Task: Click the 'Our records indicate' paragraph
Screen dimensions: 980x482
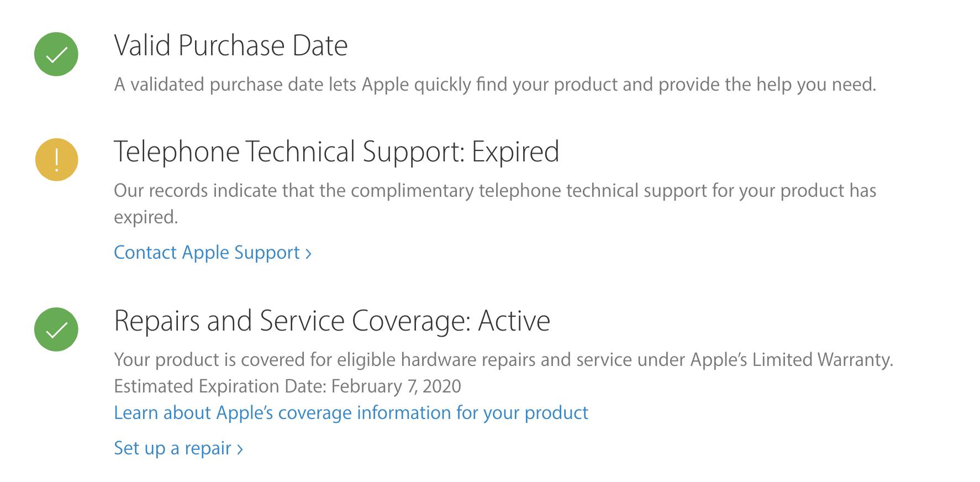Action: [x=495, y=204]
